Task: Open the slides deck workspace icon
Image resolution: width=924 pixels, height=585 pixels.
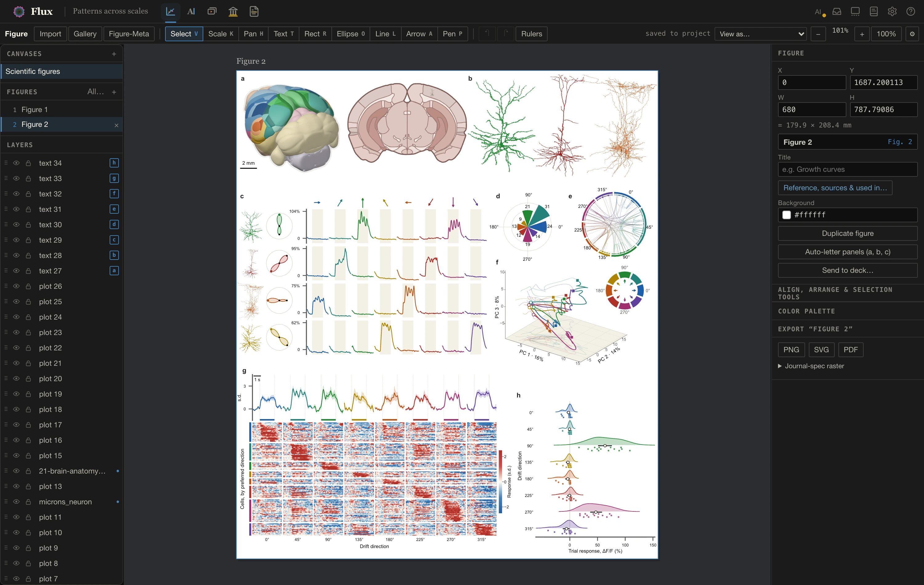Action: [212, 11]
